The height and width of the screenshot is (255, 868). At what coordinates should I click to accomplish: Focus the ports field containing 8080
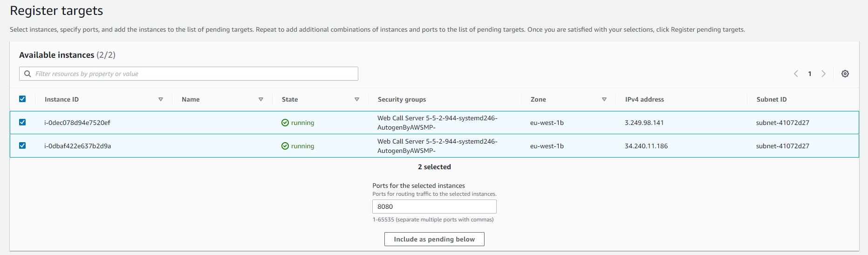tap(434, 207)
